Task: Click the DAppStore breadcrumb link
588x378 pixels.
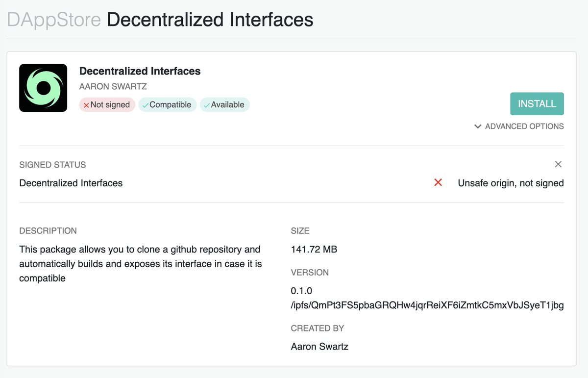Action: [x=53, y=20]
